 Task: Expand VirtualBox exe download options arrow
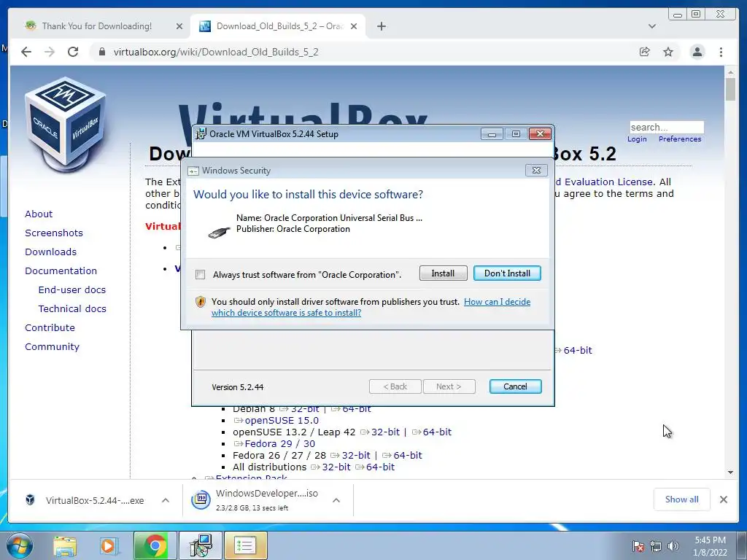[x=166, y=500]
